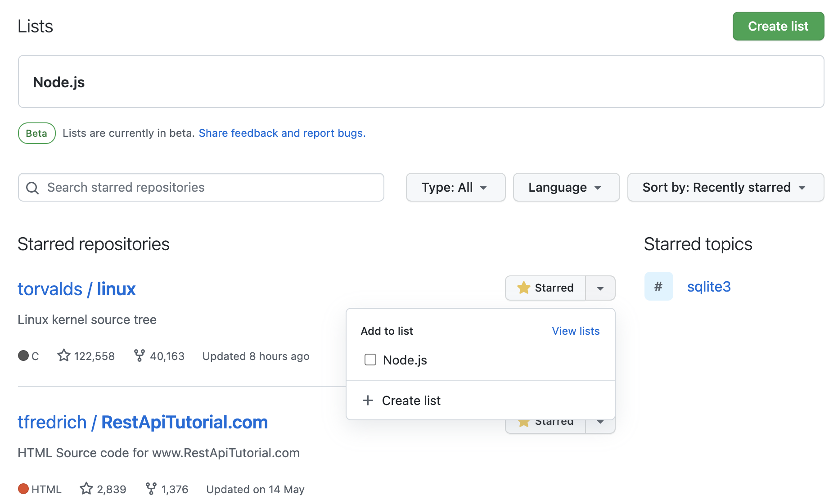Open the Node.js list card
838x504 pixels.
click(x=421, y=81)
